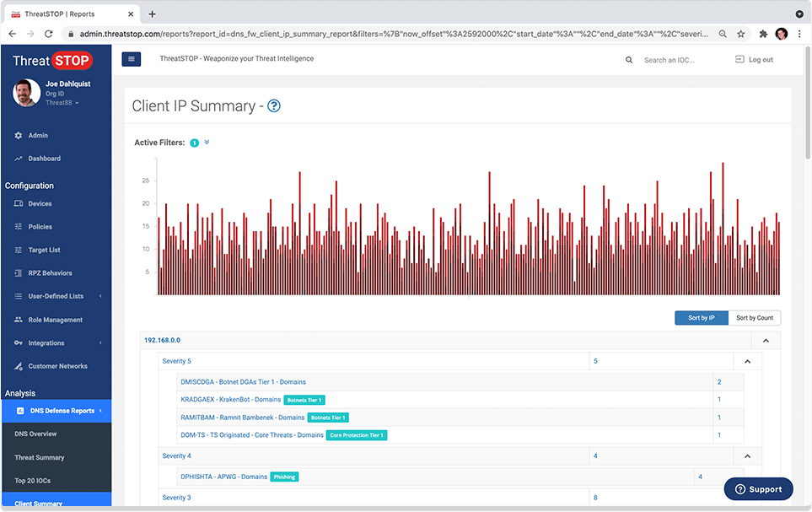Click the DNS Defense Reports icon
The height and width of the screenshot is (512, 812).
click(x=20, y=411)
